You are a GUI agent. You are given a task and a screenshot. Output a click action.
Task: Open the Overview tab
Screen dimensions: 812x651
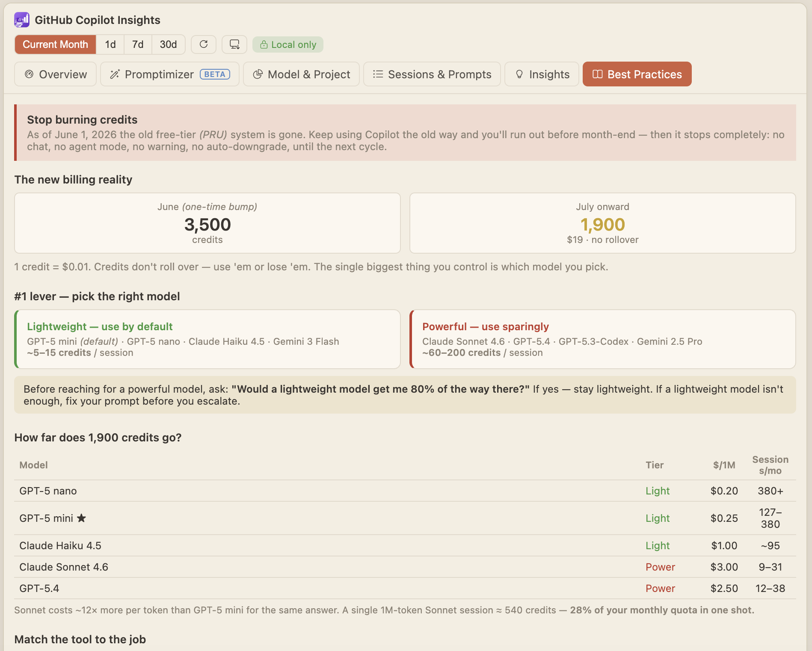coord(56,74)
